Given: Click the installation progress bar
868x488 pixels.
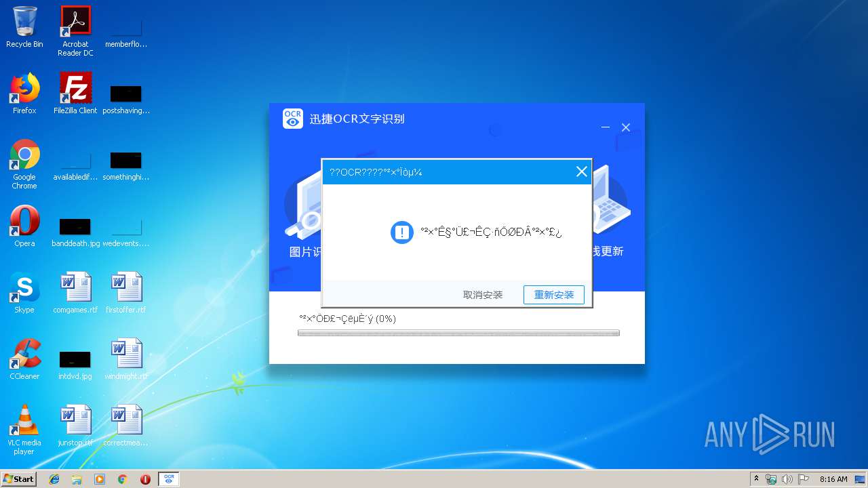Looking at the screenshot, I should 458,333.
